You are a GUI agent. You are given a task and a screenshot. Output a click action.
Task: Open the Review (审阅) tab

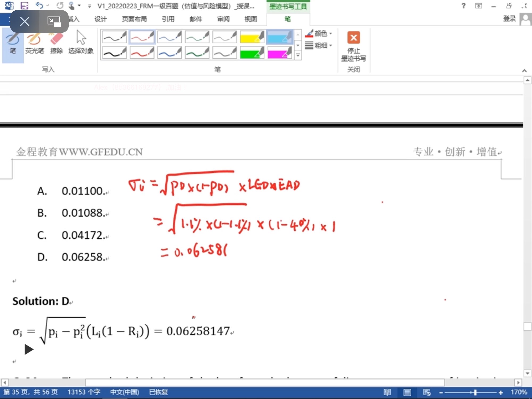(223, 19)
